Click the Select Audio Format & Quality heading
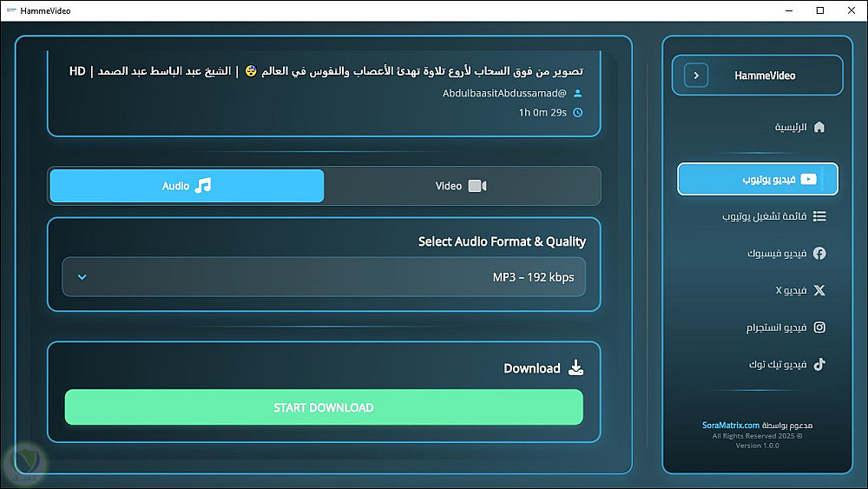 pyautogui.click(x=502, y=241)
